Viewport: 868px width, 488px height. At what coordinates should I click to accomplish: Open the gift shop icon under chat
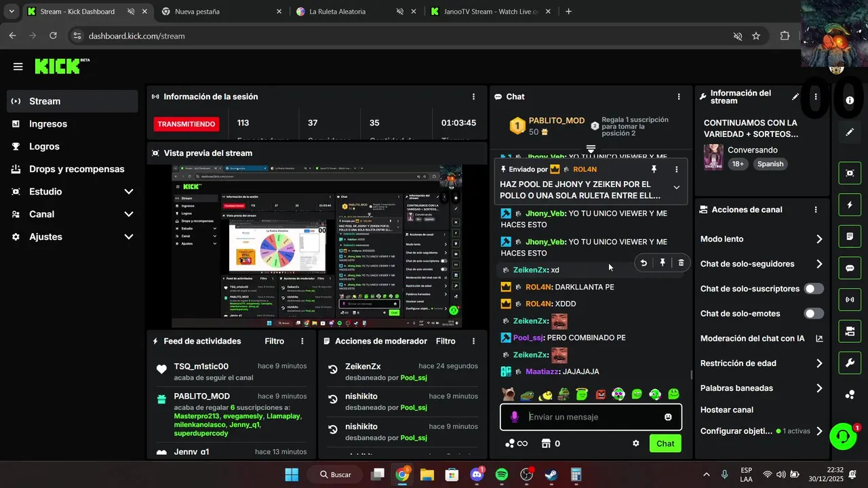tap(546, 444)
